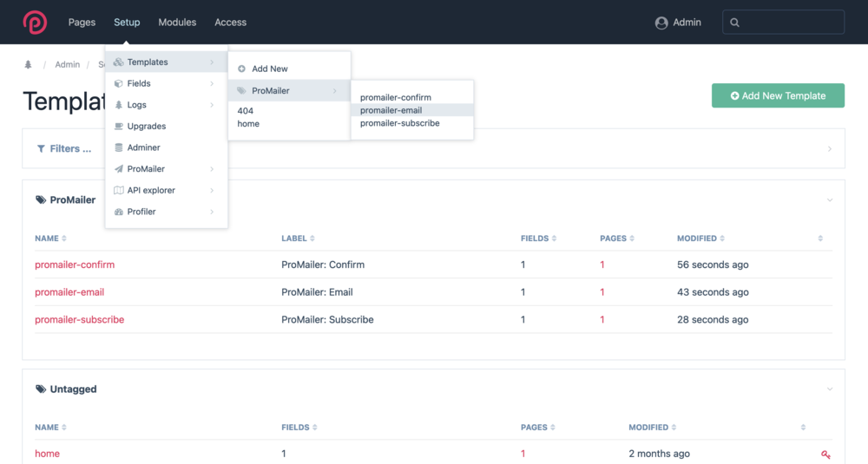Expand the Filters panel

[65, 149]
